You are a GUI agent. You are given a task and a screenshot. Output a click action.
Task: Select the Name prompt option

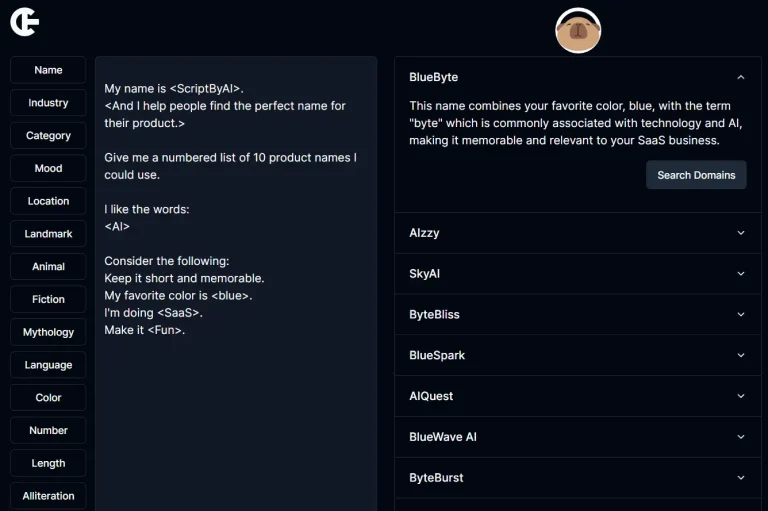click(x=48, y=70)
